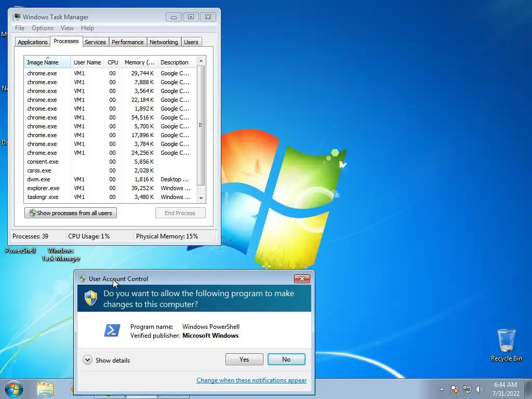Sort processes by CPU column
Viewport: 532px width, 399px height.
point(113,62)
